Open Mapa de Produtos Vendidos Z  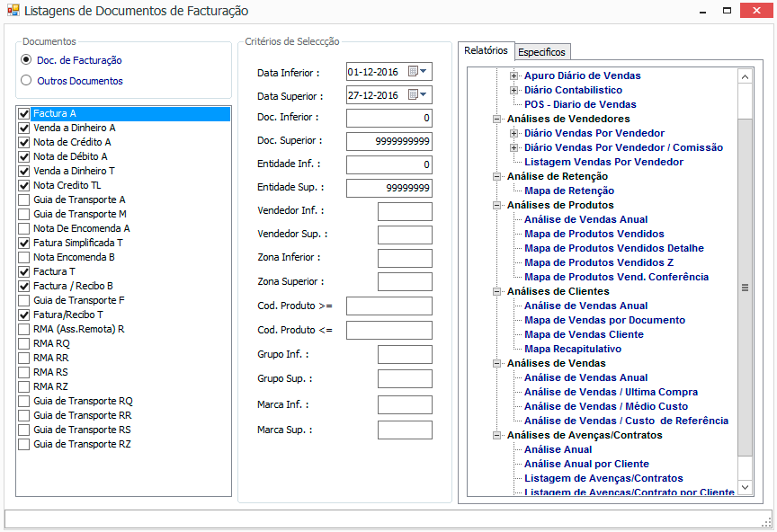coord(599,262)
